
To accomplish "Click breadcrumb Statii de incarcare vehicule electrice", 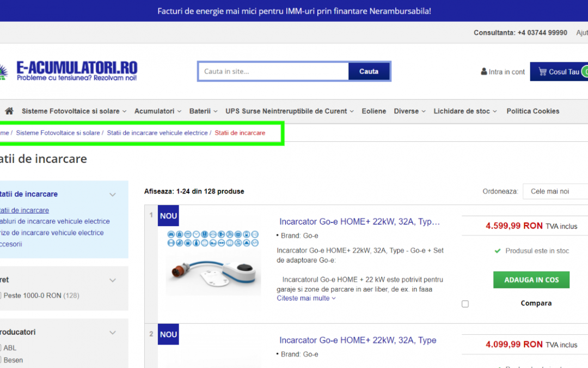I will pyautogui.click(x=157, y=133).
